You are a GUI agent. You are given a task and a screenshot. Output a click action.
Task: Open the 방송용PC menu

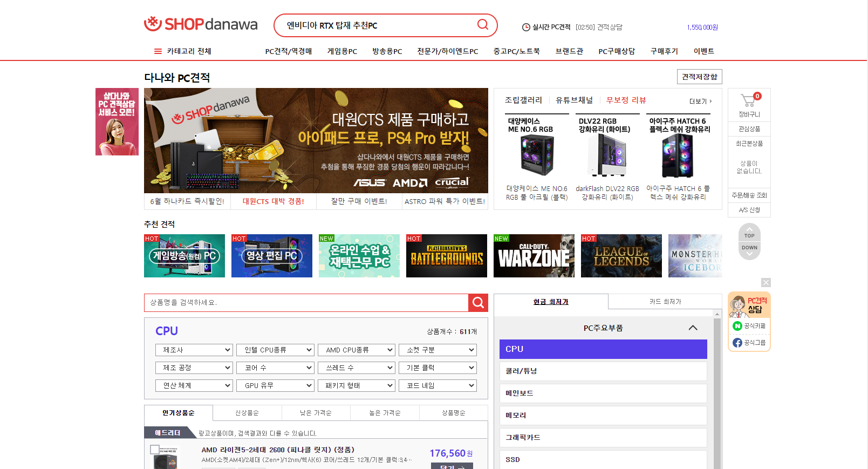pyautogui.click(x=387, y=51)
